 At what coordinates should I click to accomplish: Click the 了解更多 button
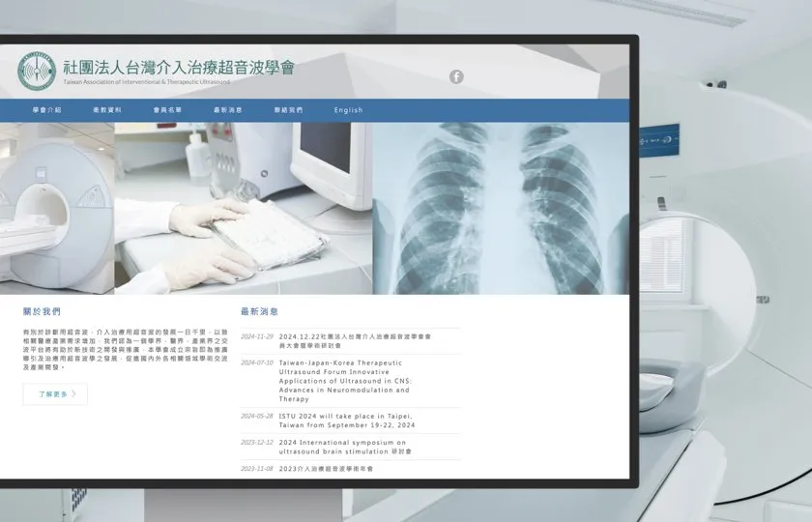55,394
